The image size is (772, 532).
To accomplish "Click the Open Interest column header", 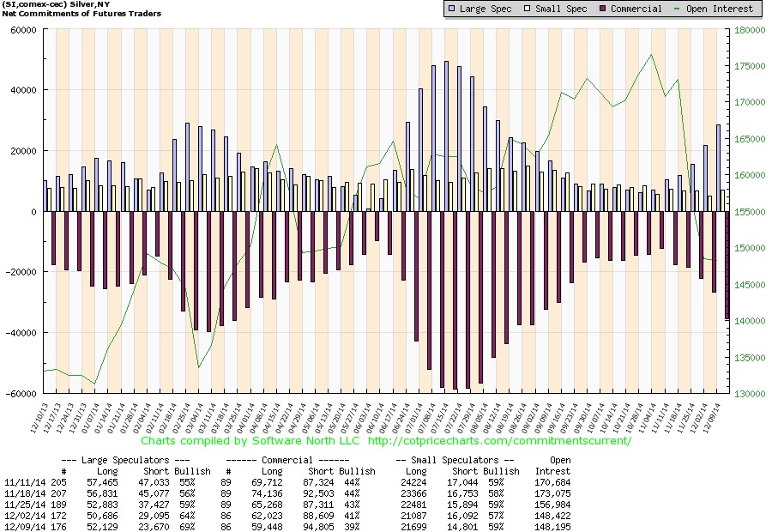I will tap(553, 465).
